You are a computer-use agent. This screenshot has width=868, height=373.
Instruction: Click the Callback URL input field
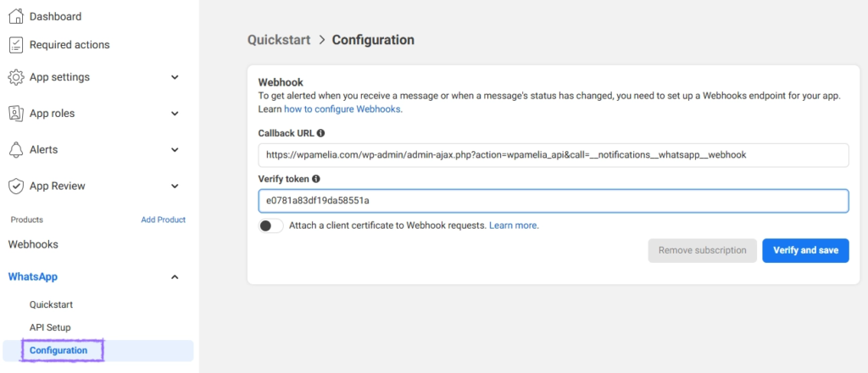tap(553, 155)
